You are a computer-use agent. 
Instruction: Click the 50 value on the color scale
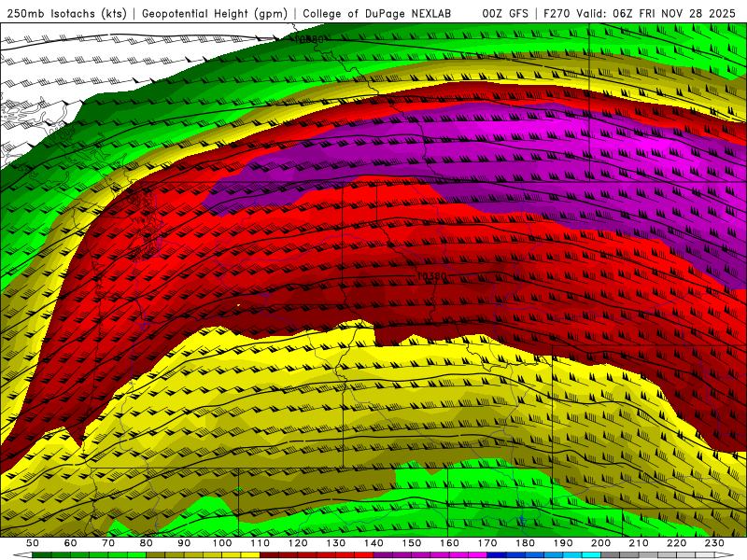click(x=33, y=543)
